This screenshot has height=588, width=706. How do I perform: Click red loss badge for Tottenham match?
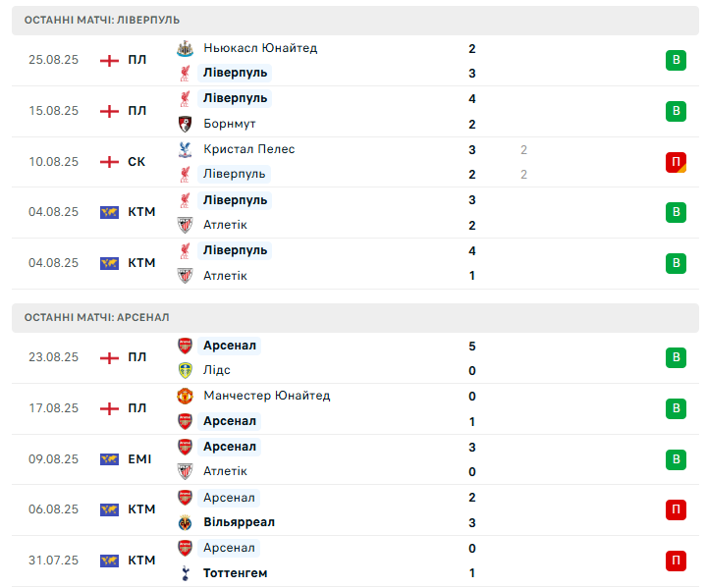click(676, 561)
